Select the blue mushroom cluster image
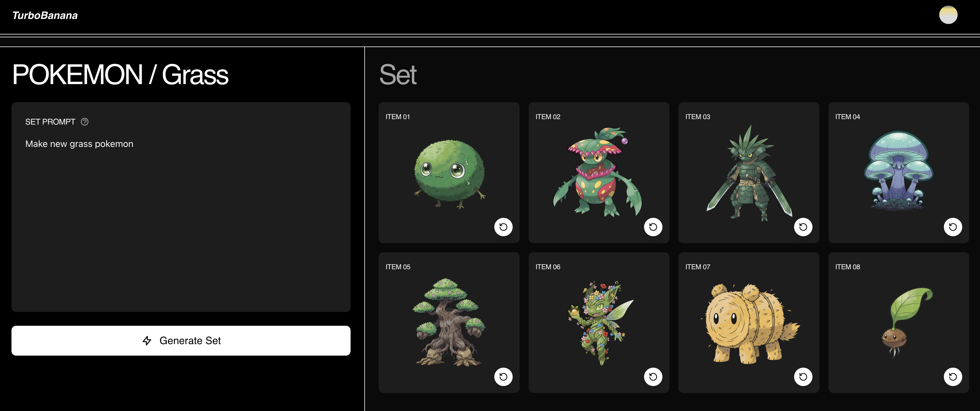This screenshot has width=980, height=411. click(x=899, y=170)
